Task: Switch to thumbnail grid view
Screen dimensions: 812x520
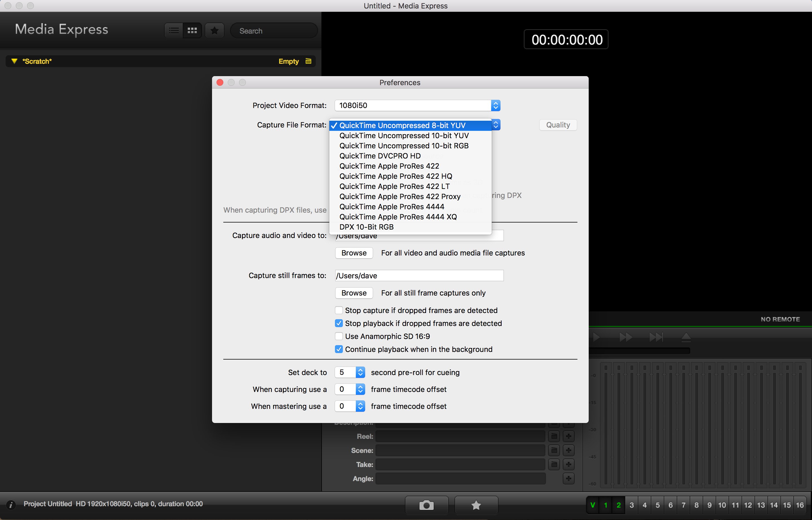Action: pyautogui.click(x=193, y=31)
